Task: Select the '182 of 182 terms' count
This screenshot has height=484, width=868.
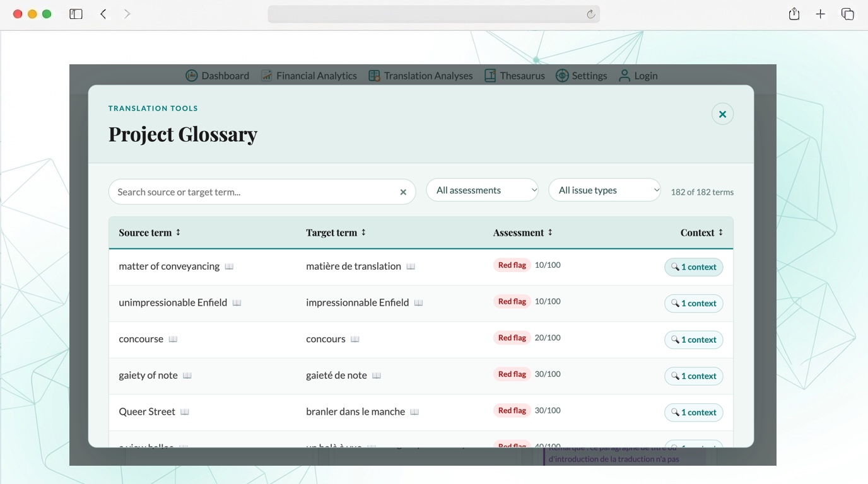Action: [702, 192]
